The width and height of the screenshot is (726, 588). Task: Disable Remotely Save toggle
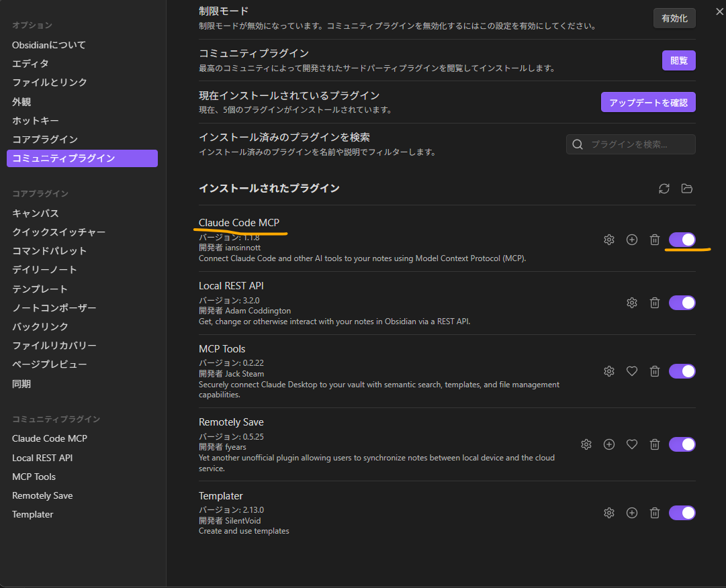[x=682, y=444]
